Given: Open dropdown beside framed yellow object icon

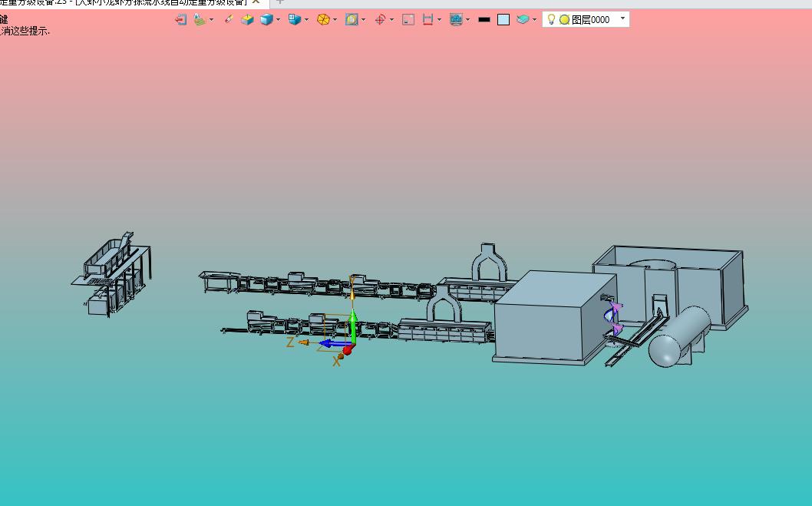Looking at the screenshot, I should (x=363, y=20).
